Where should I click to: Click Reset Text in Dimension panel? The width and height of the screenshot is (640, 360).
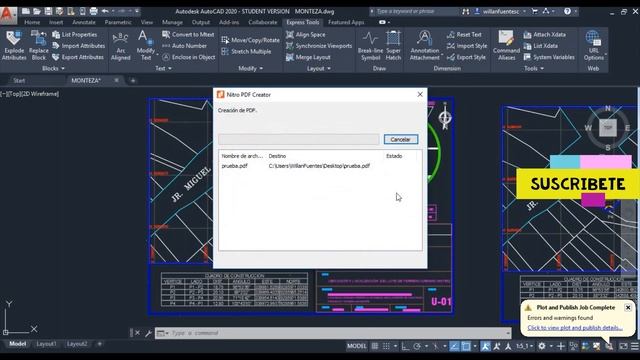[x=464, y=35]
